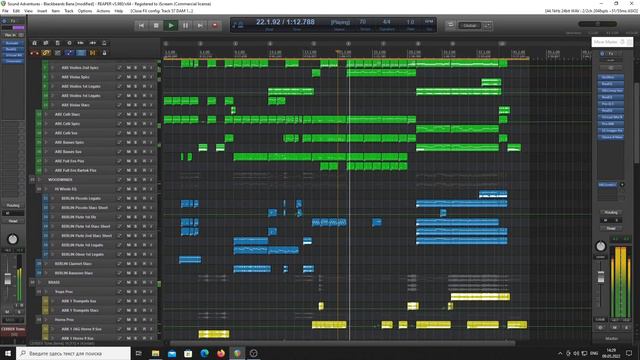Screen dimensions: 640x360
Task: Start recording with the red record button
Action: [x=215, y=25]
